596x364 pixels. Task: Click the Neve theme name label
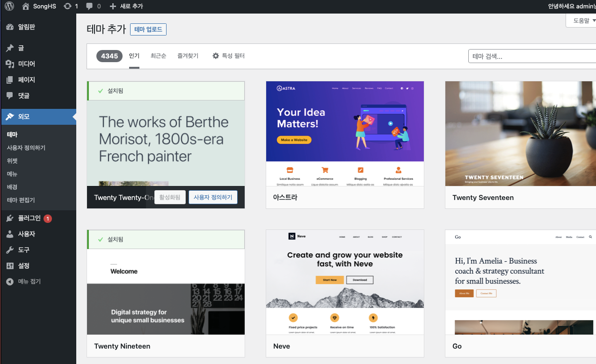pyautogui.click(x=282, y=346)
